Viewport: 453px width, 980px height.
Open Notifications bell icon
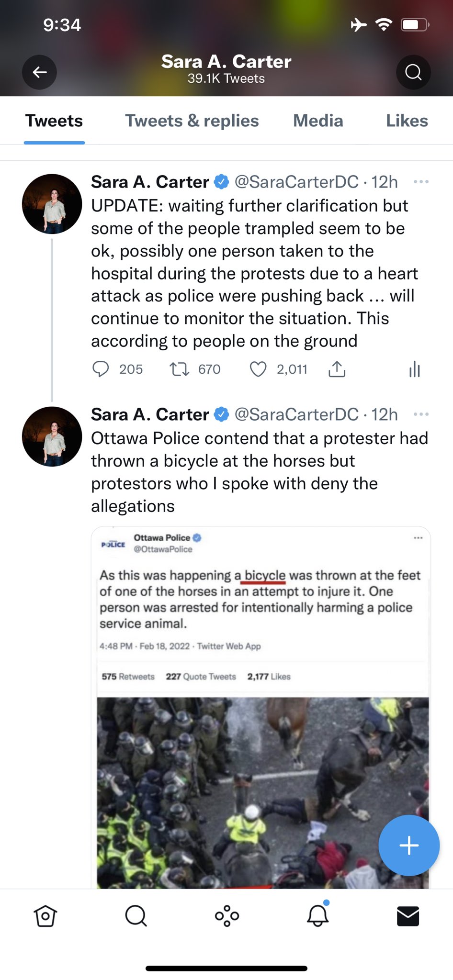(x=317, y=915)
